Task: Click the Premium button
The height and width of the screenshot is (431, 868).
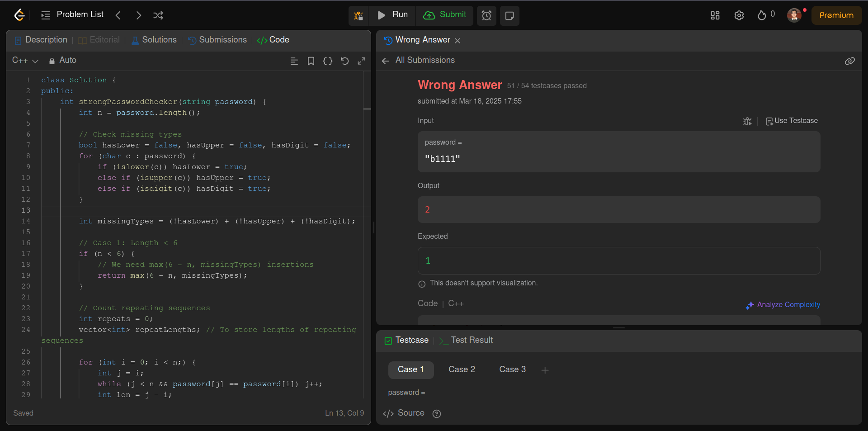Action: tap(836, 15)
